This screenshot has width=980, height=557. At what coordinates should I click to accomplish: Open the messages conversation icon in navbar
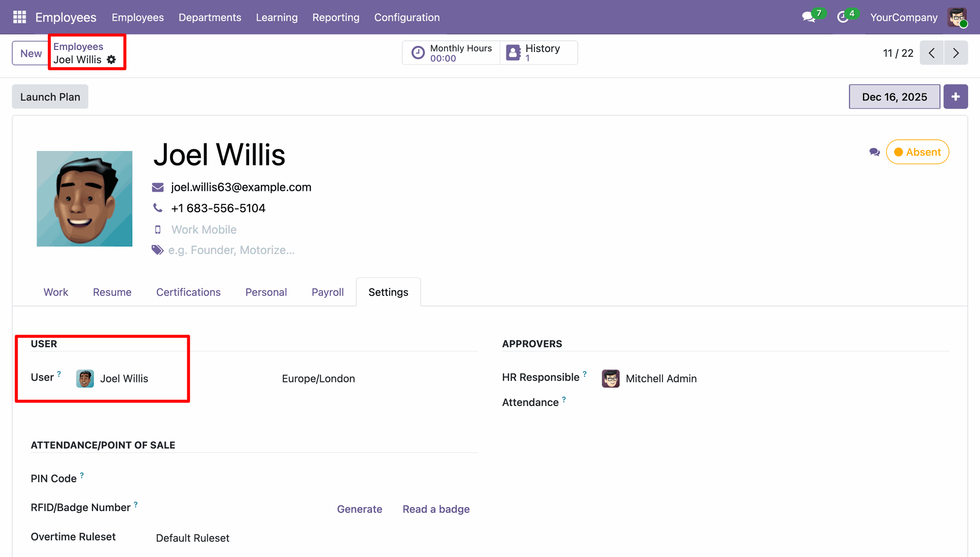(x=808, y=17)
